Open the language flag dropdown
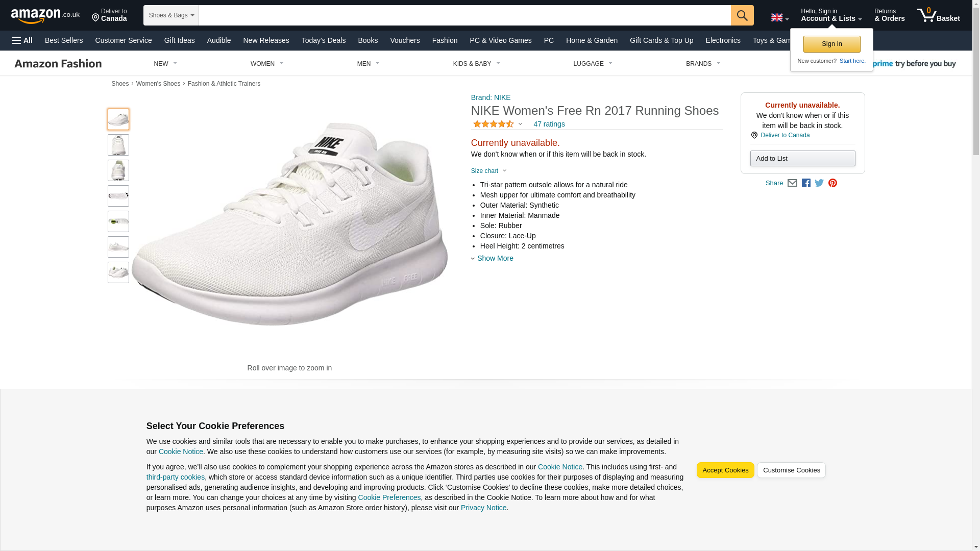 point(779,18)
